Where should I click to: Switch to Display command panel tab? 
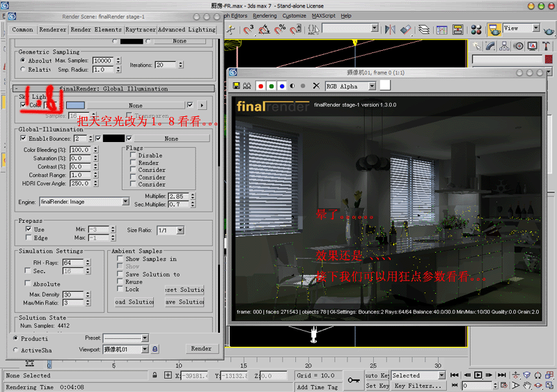(x=532, y=46)
